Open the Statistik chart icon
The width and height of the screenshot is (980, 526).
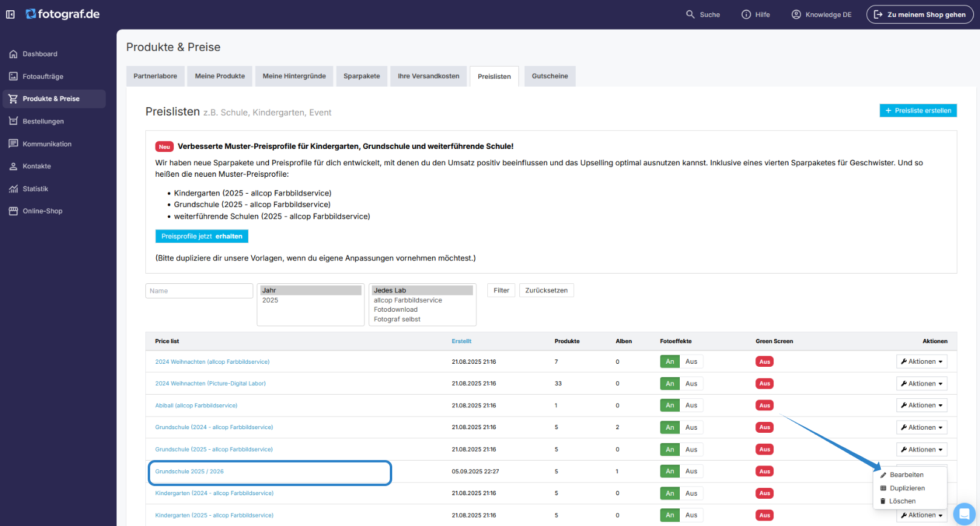[x=13, y=189]
